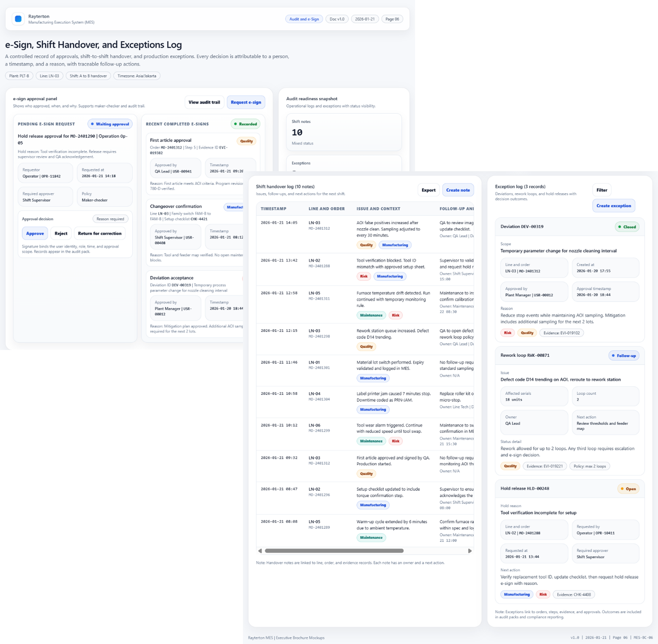The width and height of the screenshot is (658, 644).
Task: Click the Rayterton blue logo icon
Action: (18, 19)
